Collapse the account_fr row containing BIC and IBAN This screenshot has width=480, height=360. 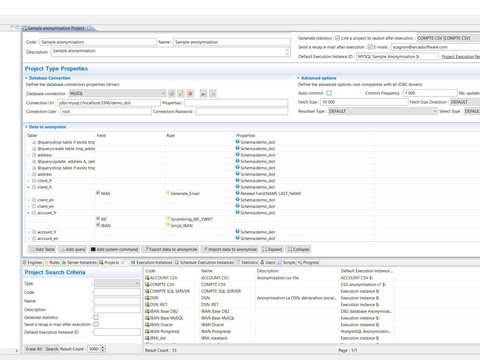29,213
